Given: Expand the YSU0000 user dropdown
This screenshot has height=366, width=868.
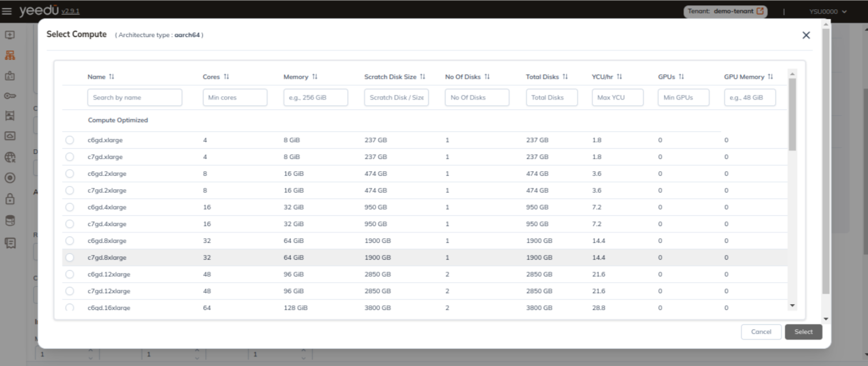Looking at the screenshot, I should coord(828,12).
